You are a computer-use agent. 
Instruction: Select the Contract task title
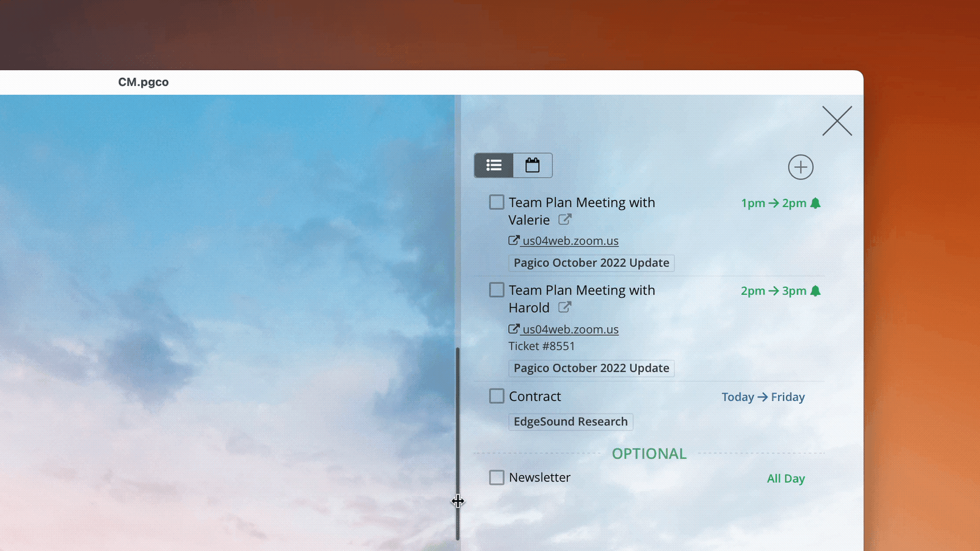click(x=534, y=396)
